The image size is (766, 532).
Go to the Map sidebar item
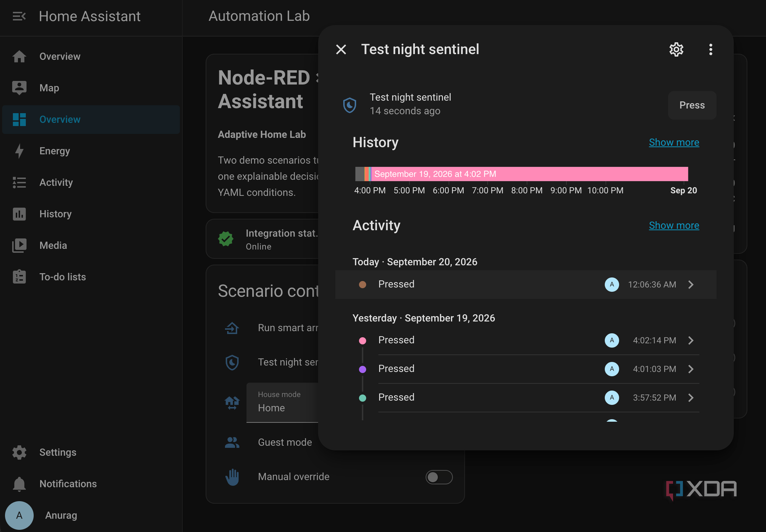(91, 88)
